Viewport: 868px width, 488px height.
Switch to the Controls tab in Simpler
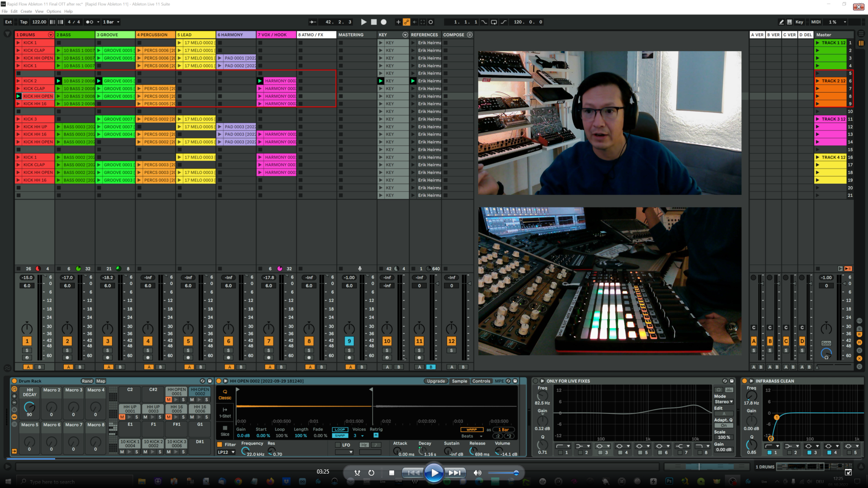[x=481, y=381]
